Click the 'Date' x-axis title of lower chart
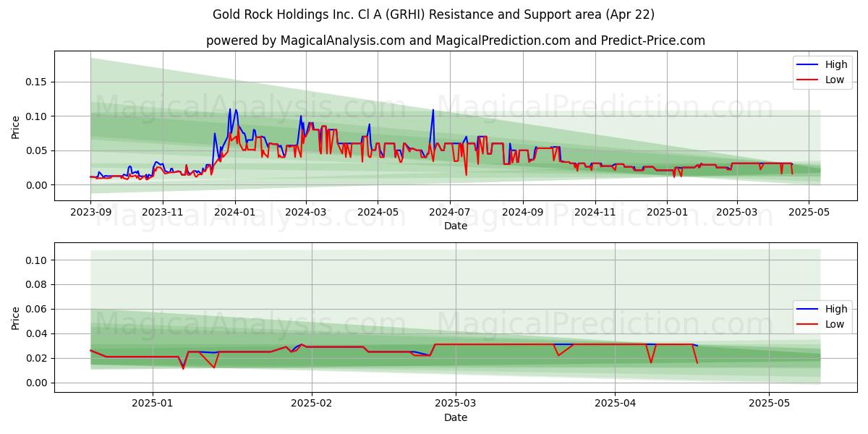 [x=456, y=417]
